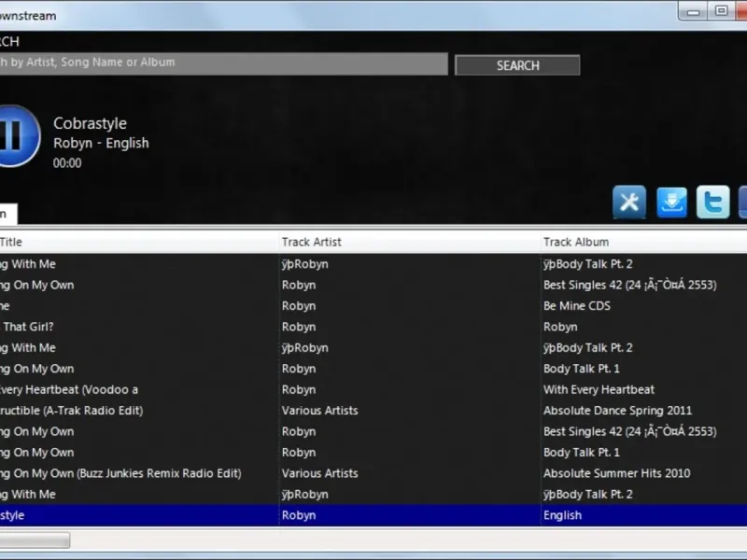Click the SEARCH button
This screenshot has width=747, height=560.
coord(517,65)
